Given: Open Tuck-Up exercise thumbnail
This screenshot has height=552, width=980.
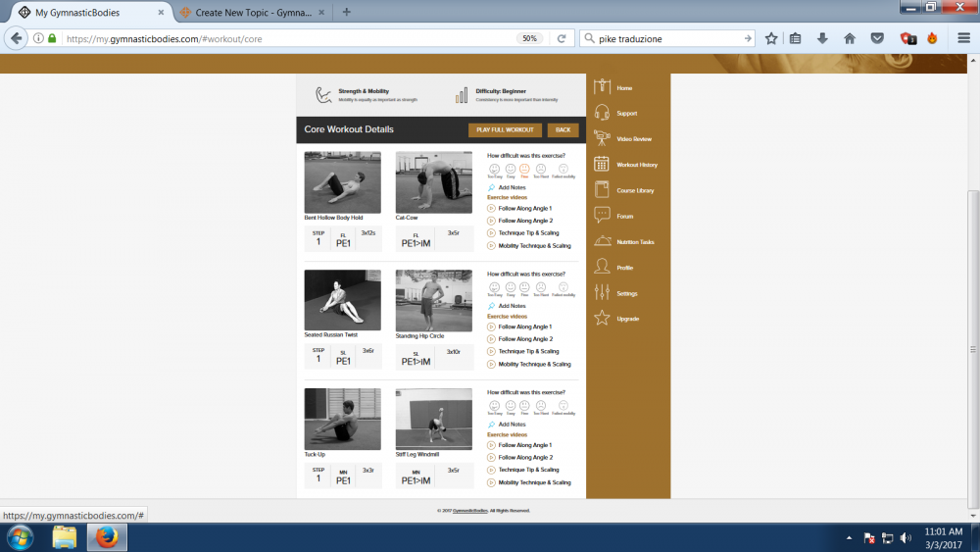Looking at the screenshot, I should (342, 419).
